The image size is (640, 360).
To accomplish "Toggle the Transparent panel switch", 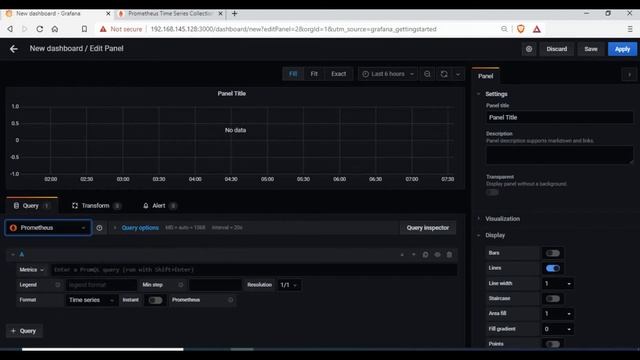I will pyautogui.click(x=493, y=192).
